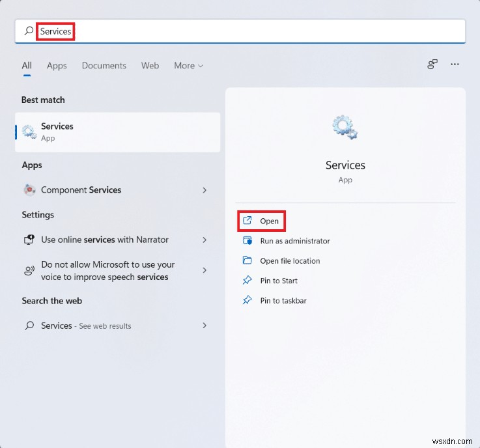480x448 pixels.
Task: Click Open to launch Services
Action: tap(261, 221)
